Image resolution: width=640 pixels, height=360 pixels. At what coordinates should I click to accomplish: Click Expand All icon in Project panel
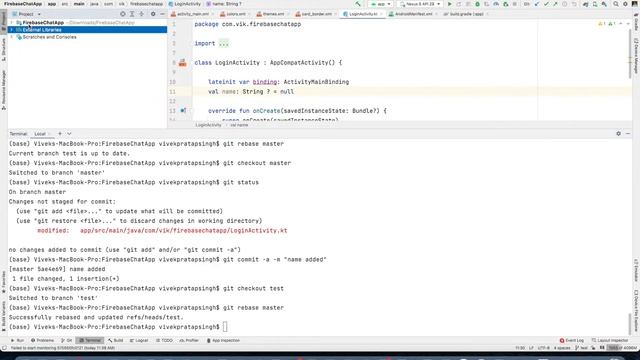coord(132,14)
